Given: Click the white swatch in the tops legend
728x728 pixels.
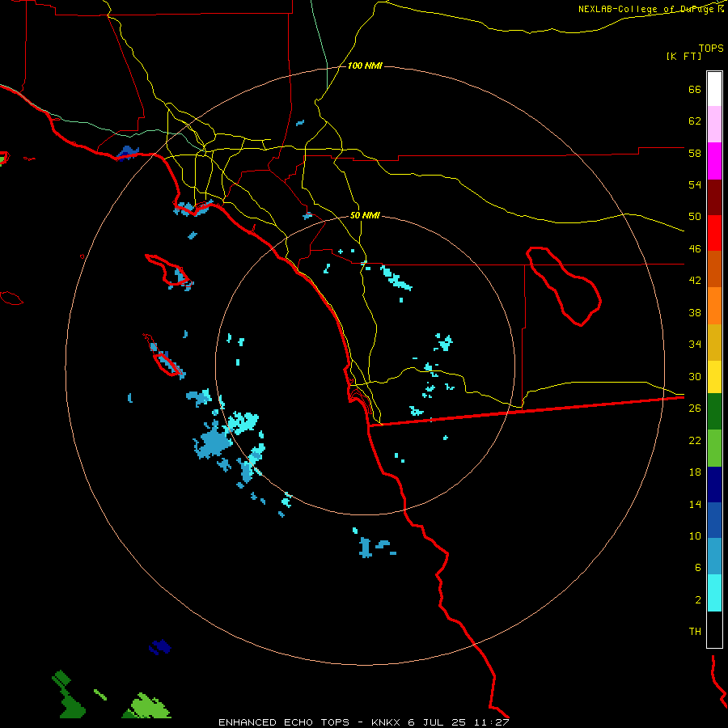Looking at the screenshot, I should (x=714, y=89).
